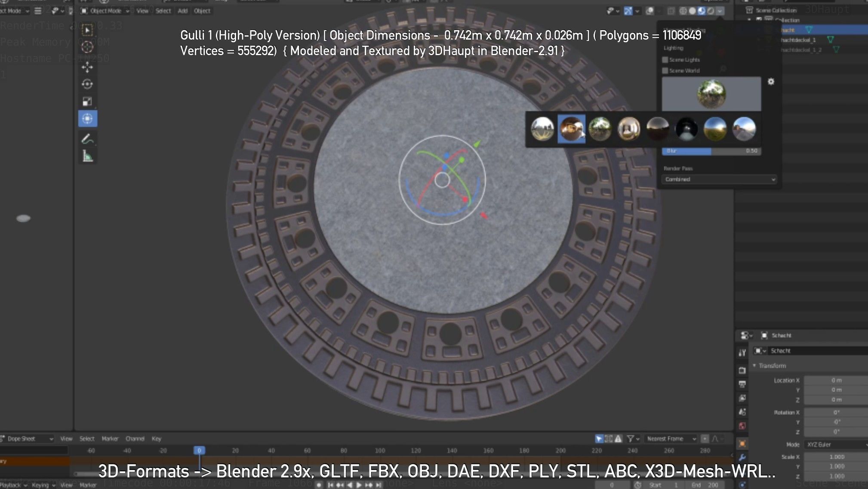Screen dimensions: 868x489
Task: Adjust the Blur slider at 0.50
Action: click(711, 151)
